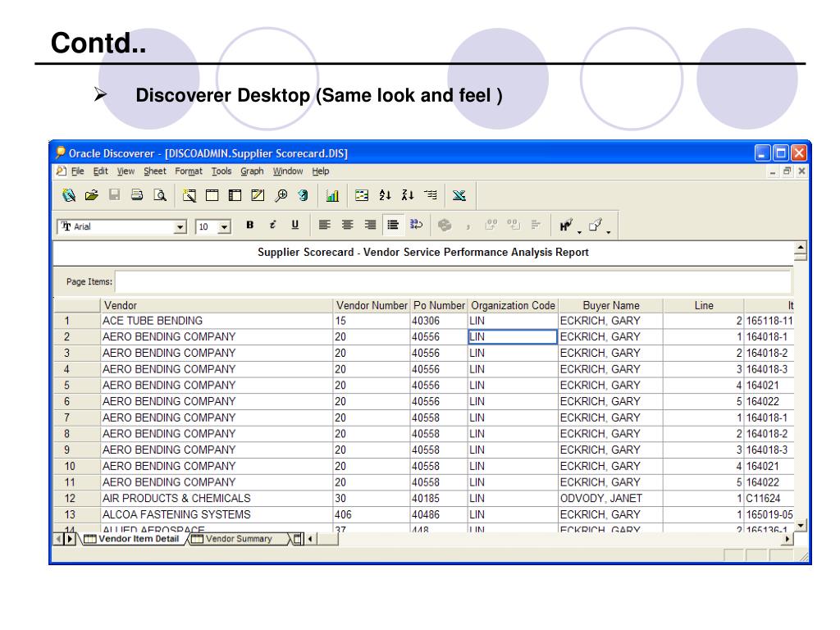Sort ascending with the A-Z icon
Image resolution: width=840 pixels, height=630 pixels.
pos(385,195)
